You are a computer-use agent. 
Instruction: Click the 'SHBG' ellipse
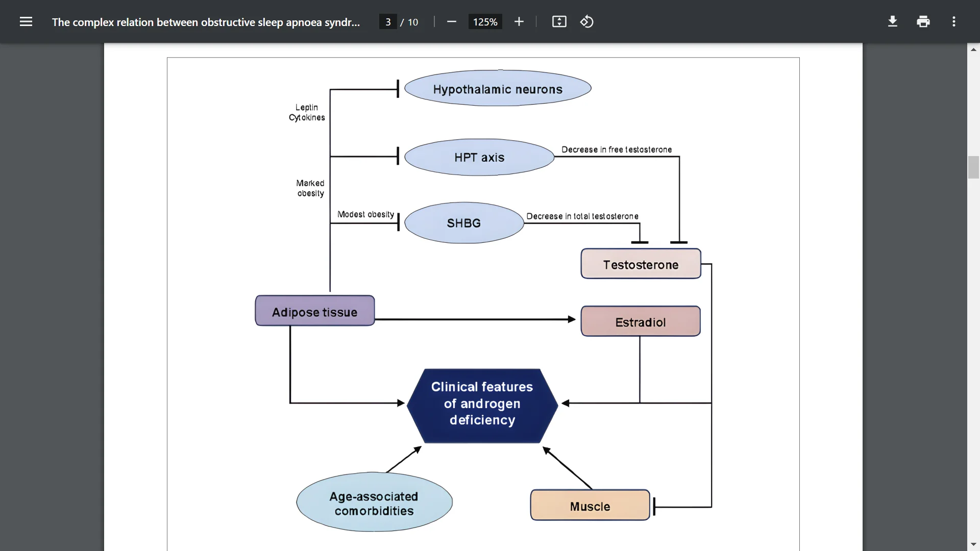pyautogui.click(x=464, y=223)
